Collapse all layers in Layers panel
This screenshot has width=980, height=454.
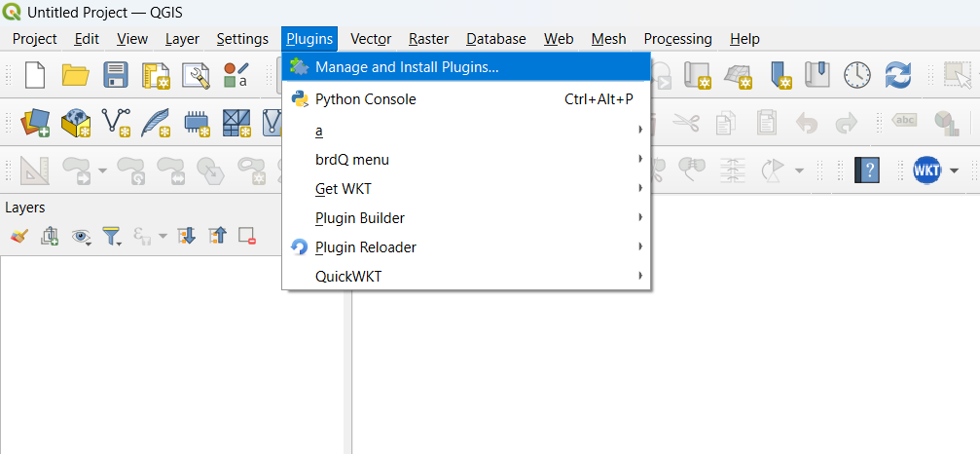[217, 236]
